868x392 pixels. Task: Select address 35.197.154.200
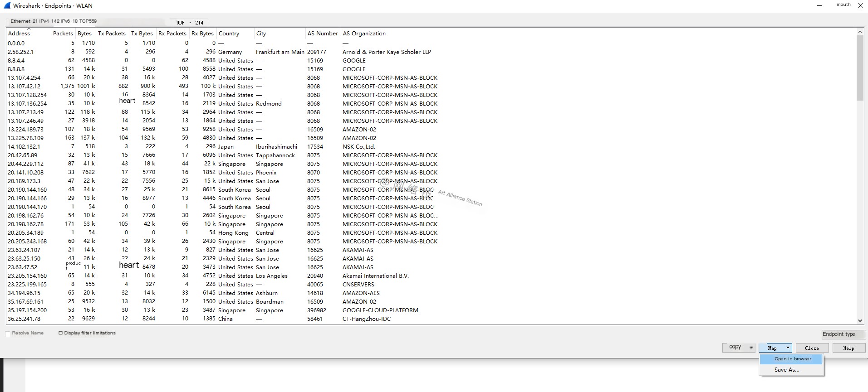pos(27,310)
